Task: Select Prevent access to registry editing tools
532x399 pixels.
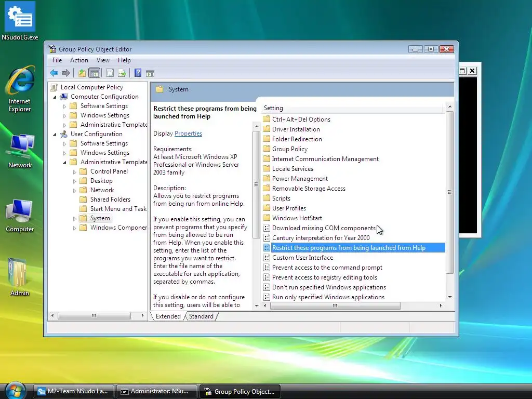Action: pyautogui.click(x=324, y=277)
